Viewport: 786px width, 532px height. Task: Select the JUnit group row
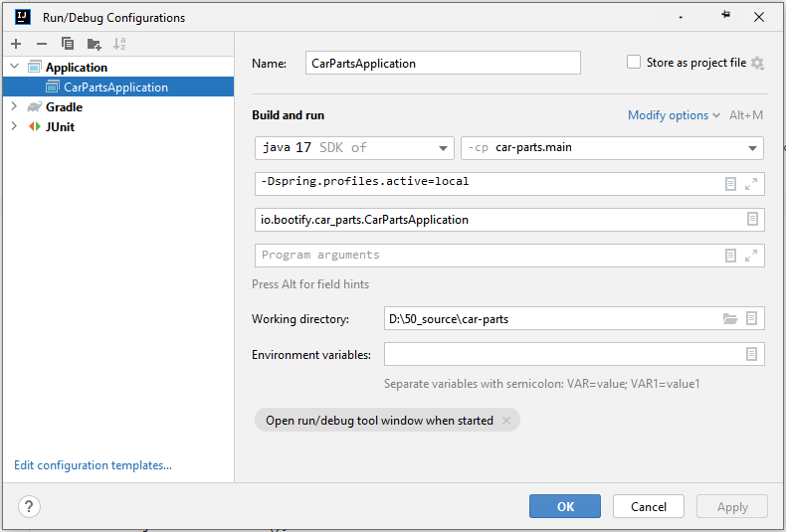point(118,126)
